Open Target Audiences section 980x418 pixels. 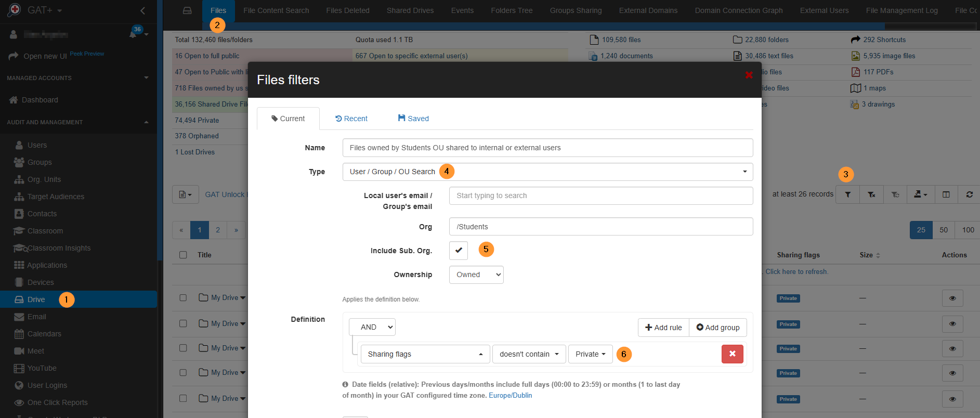pos(55,197)
